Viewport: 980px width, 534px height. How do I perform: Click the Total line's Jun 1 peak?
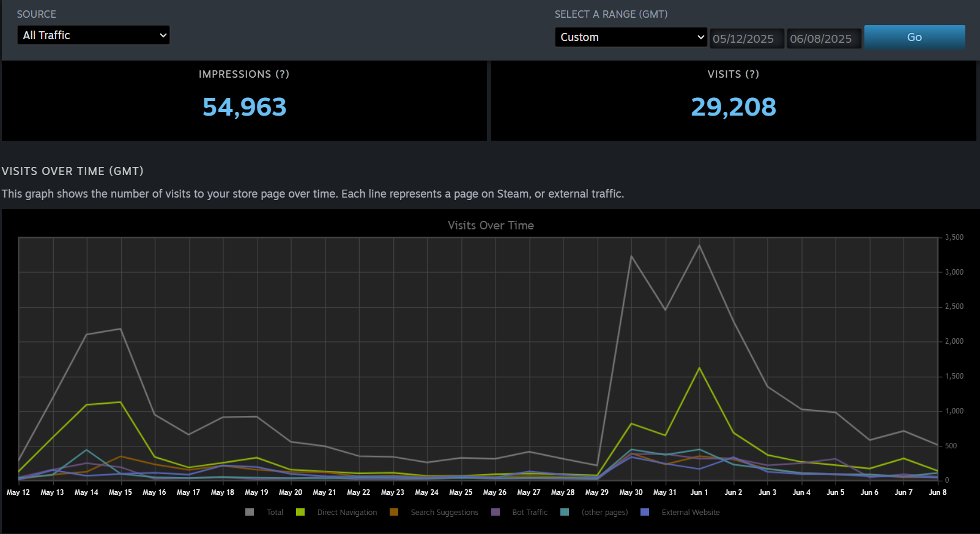(x=699, y=246)
